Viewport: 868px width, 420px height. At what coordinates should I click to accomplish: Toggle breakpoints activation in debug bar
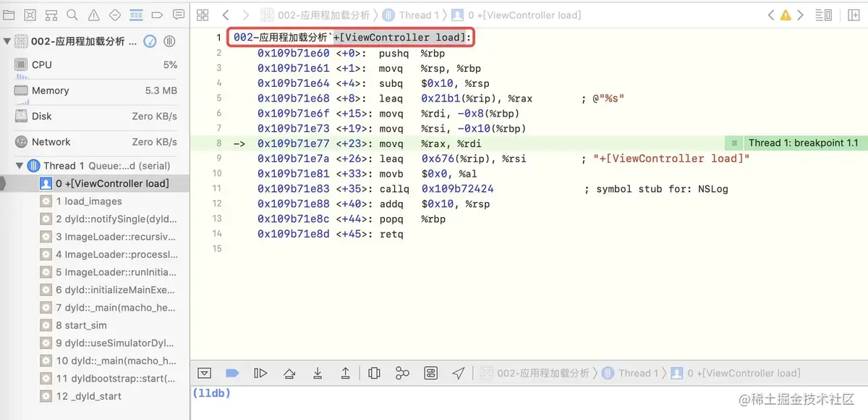tap(232, 373)
